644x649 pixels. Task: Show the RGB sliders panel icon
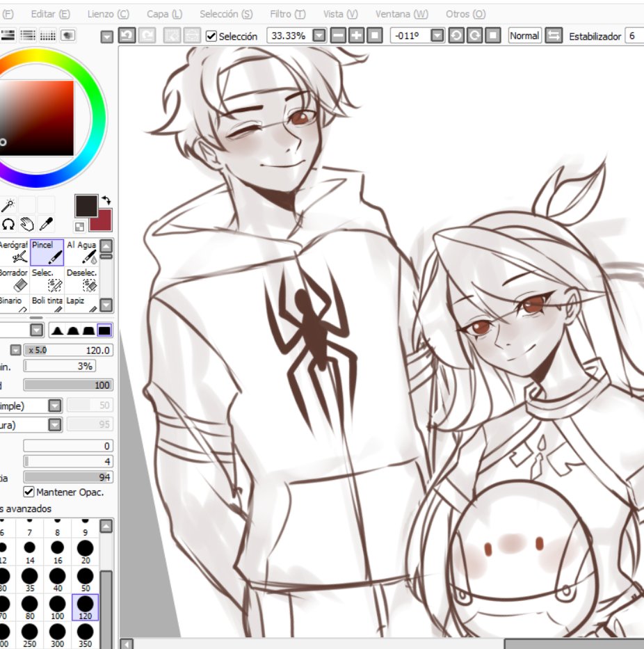28,35
